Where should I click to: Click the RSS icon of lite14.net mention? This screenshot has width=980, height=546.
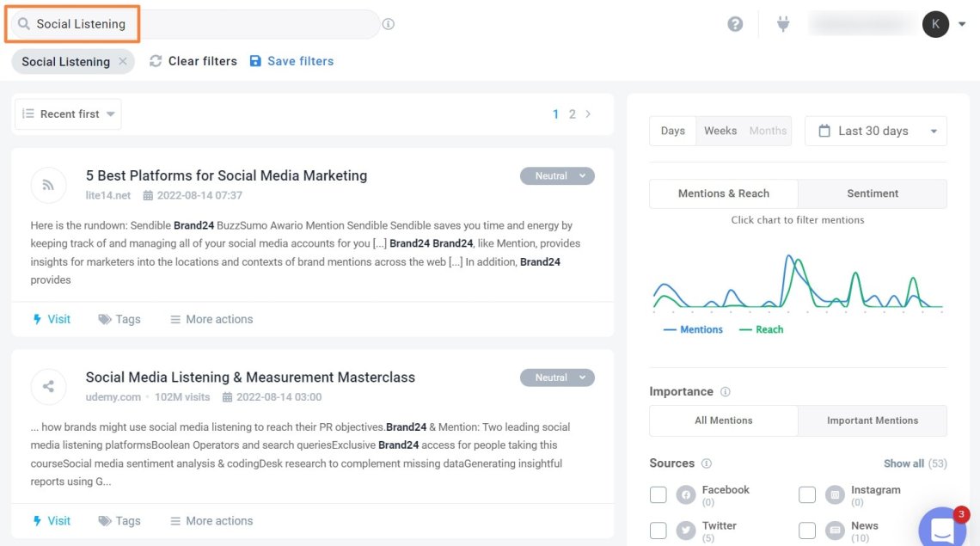tap(48, 185)
